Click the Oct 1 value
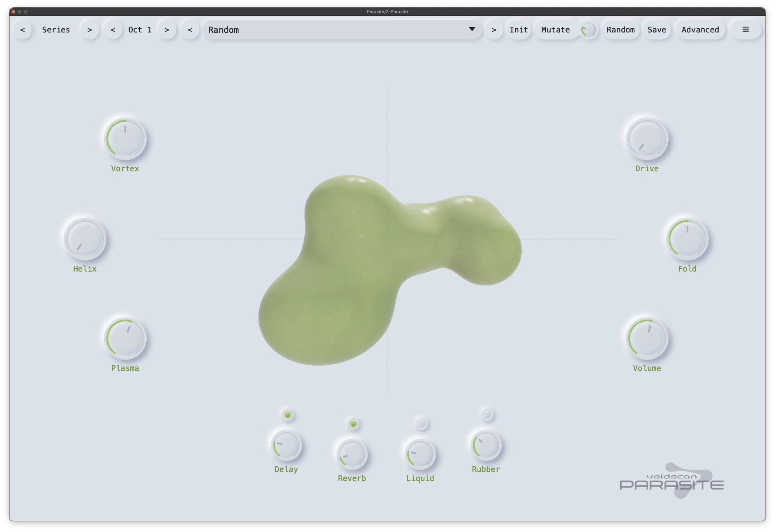The height and width of the screenshot is (532, 775). click(x=140, y=30)
